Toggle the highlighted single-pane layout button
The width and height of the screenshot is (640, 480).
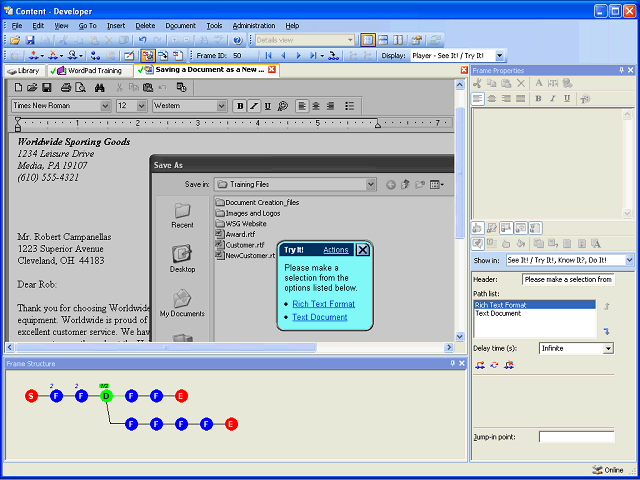point(368,40)
